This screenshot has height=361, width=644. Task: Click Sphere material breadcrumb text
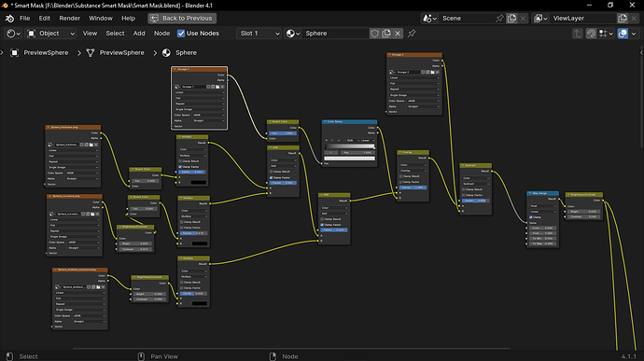pyautogui.click(x=186, y=52)
